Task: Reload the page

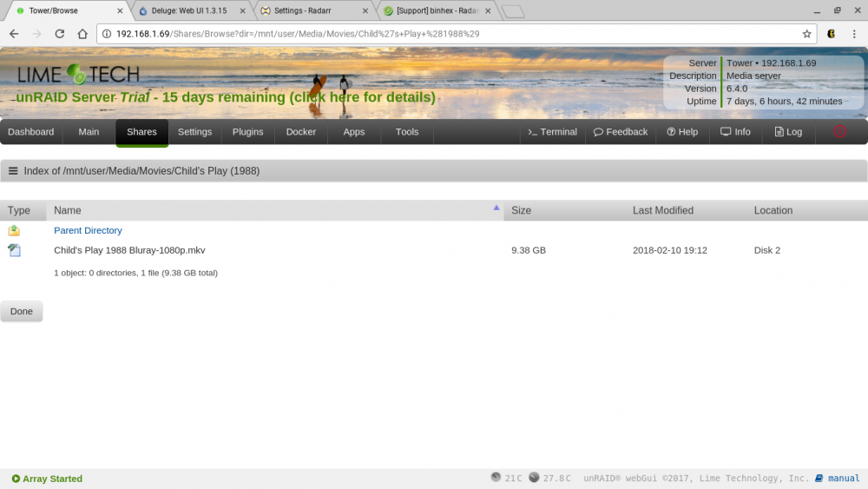Action: click(x=60, y=34)
